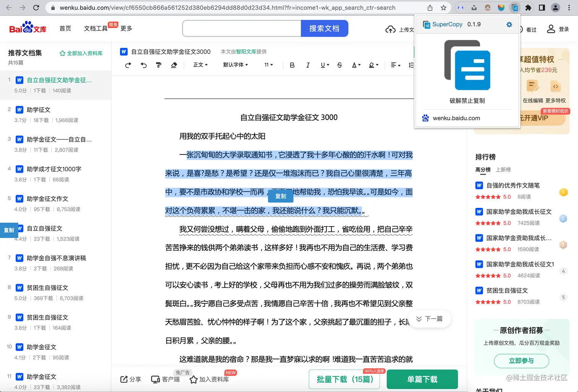578x392 pixels.
Task: Click 下一篇 next document button
Action: point(429,319)
